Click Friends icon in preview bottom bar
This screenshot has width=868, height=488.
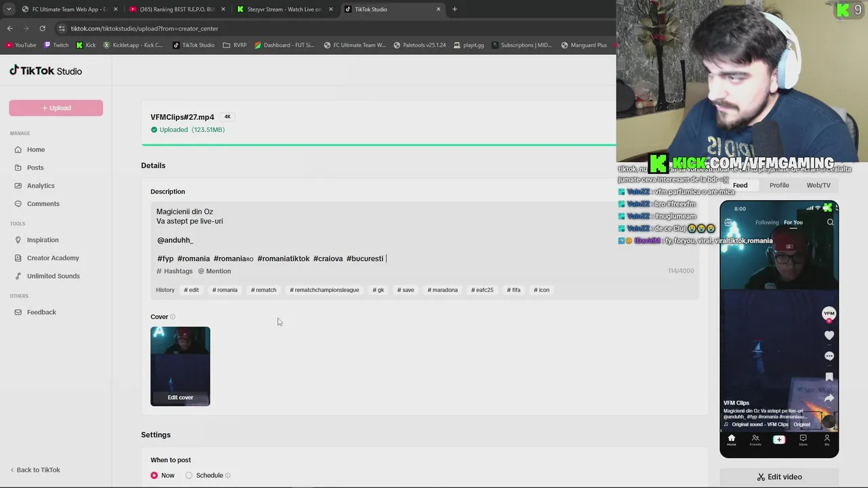[755, 440]
